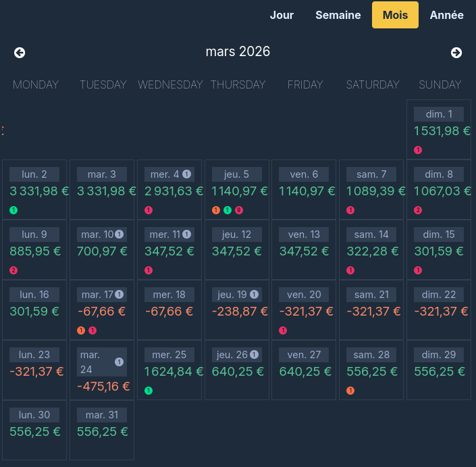476x467 pixels.
Task: Open the jeu. 12 day label
Action: coord(236,235)
